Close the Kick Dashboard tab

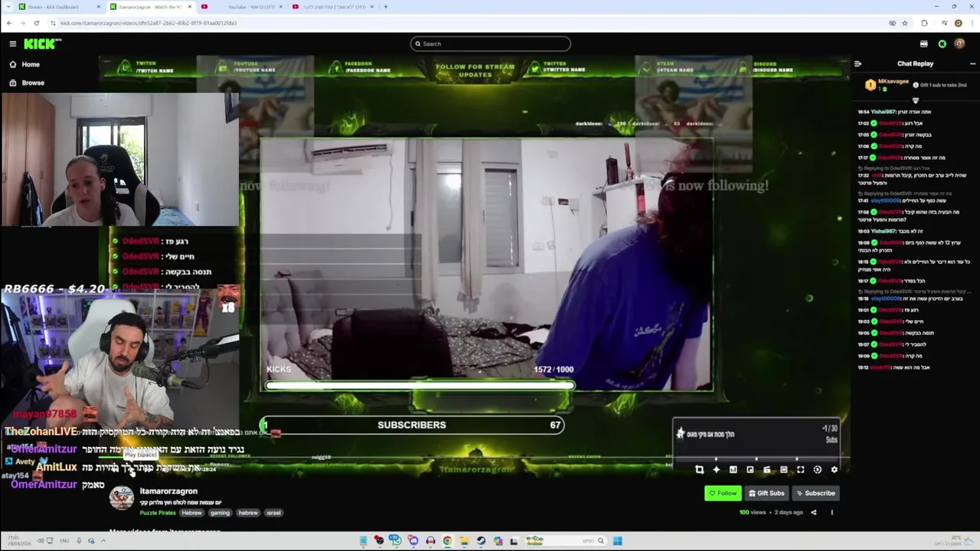coord(99,7)
